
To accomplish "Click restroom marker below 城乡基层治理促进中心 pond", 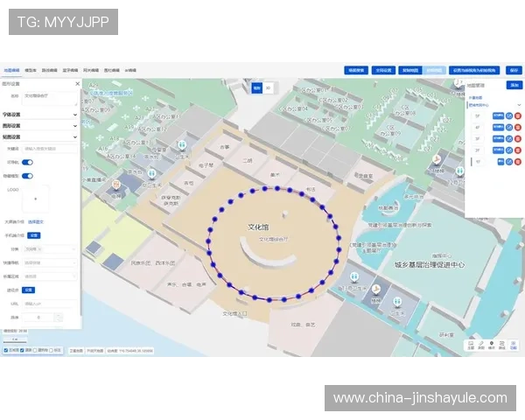I will (x=353, y=277).
